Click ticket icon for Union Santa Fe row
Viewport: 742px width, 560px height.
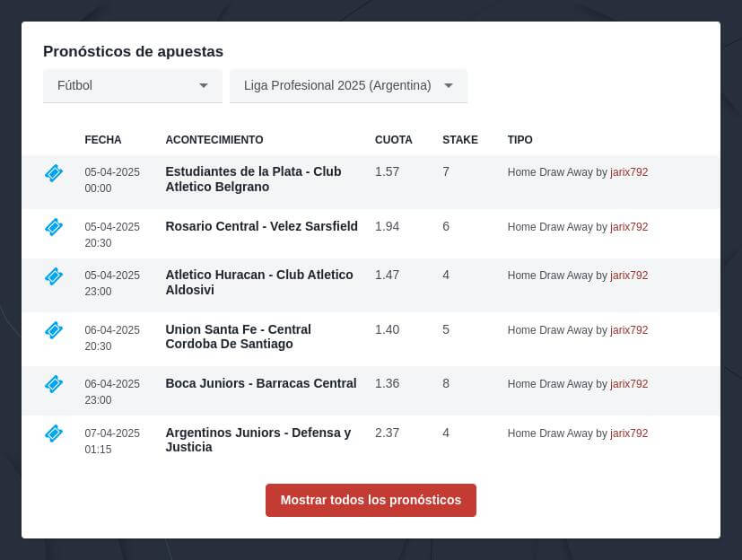coord(54,330)
